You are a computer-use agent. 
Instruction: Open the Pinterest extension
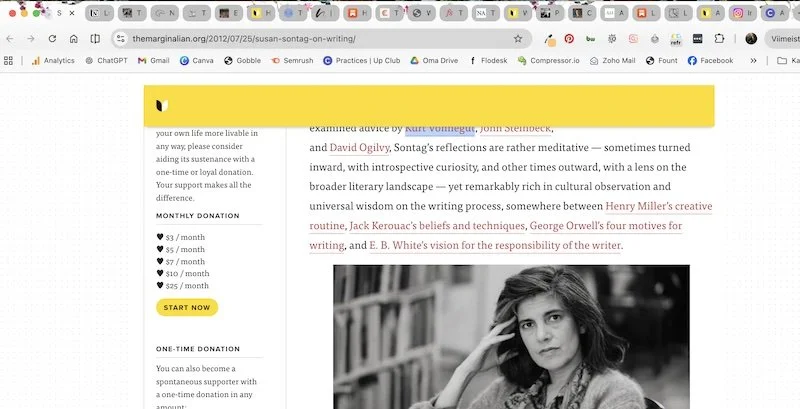click(x=569, y=39)
